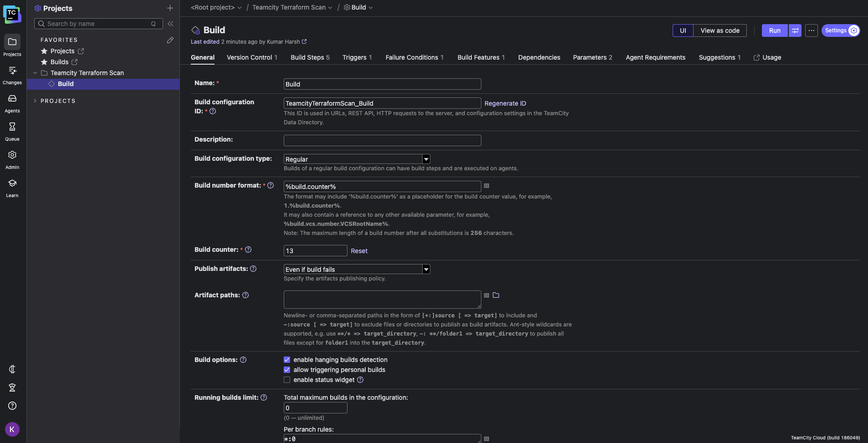Collapse Teamcity Terraform Scan tree node

35,73
